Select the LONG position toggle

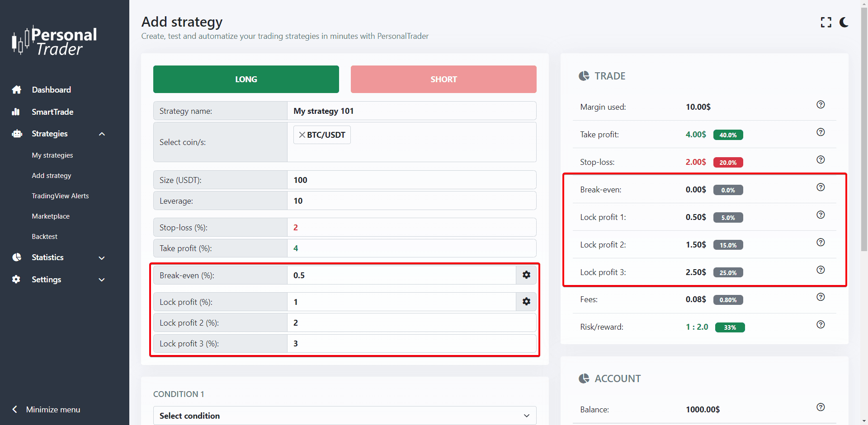point(246,79)
